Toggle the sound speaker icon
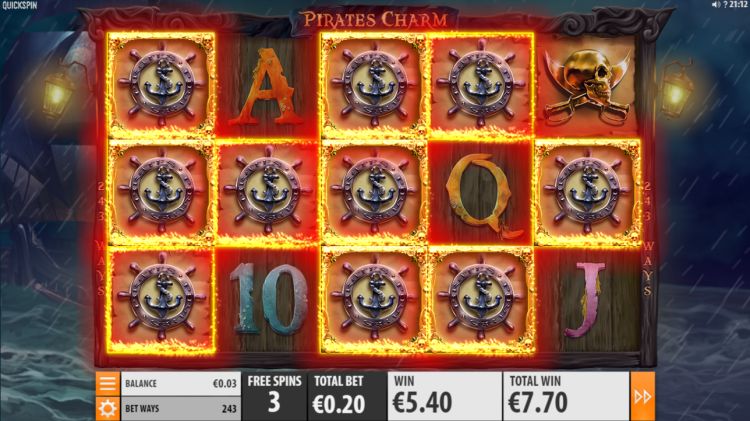 click(716, 4)
